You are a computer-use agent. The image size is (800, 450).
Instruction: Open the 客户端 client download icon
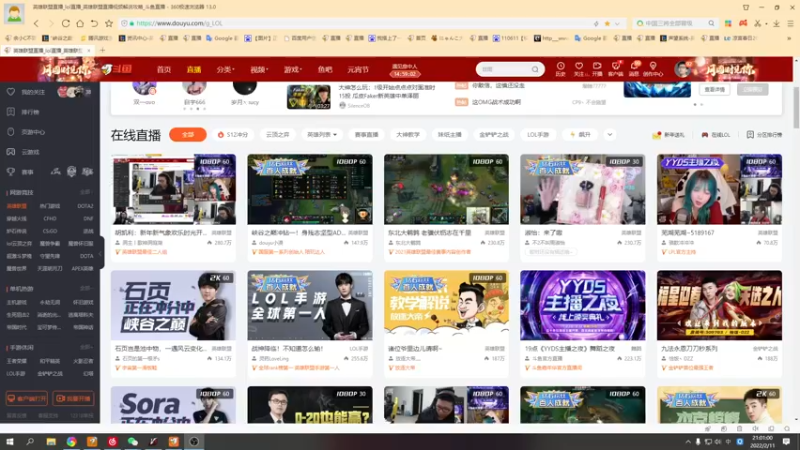616,69
